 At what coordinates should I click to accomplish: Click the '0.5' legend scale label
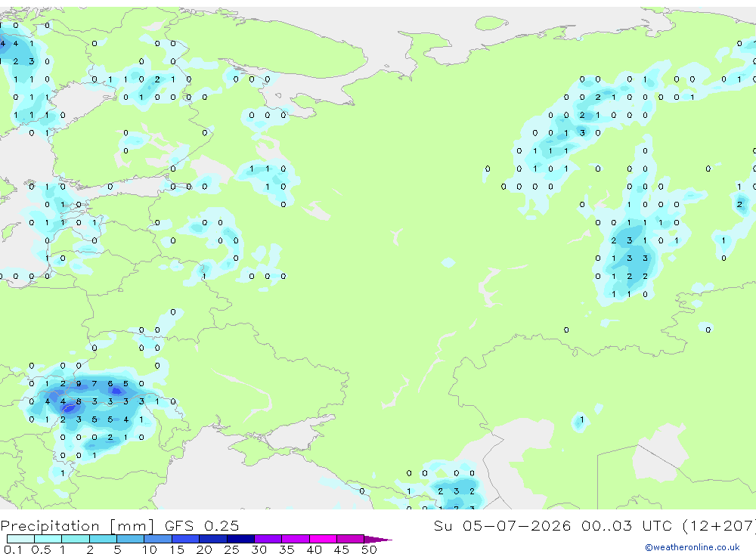tap(41, 549)
